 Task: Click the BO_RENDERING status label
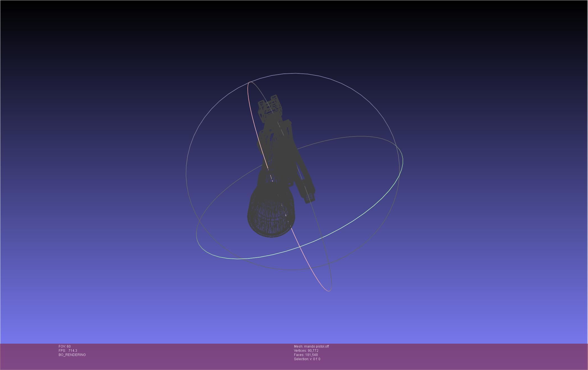pyautogui.click(x=72, y=355)
